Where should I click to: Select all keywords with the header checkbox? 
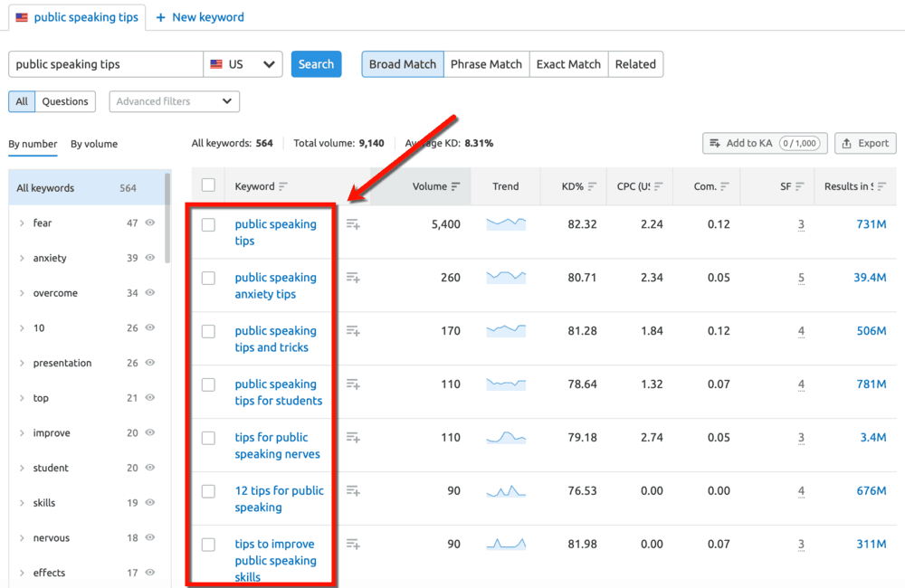coord(208,184)
